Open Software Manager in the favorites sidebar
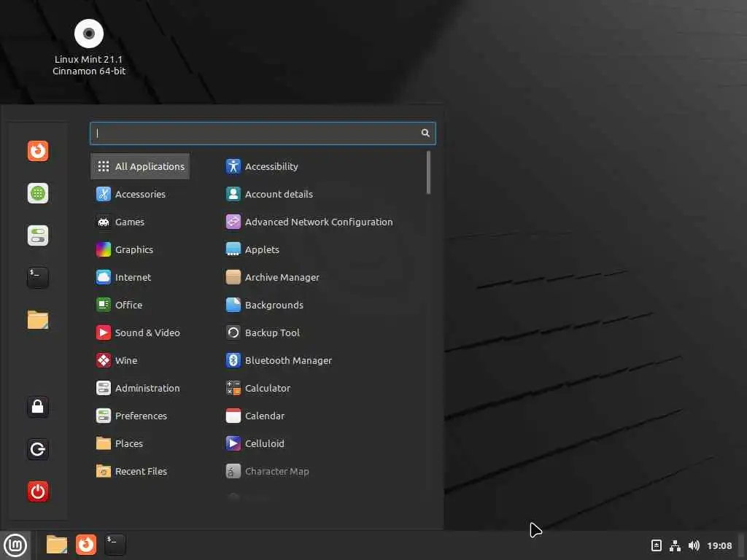The width and height of the screenshot is (747, 560). 38,193
